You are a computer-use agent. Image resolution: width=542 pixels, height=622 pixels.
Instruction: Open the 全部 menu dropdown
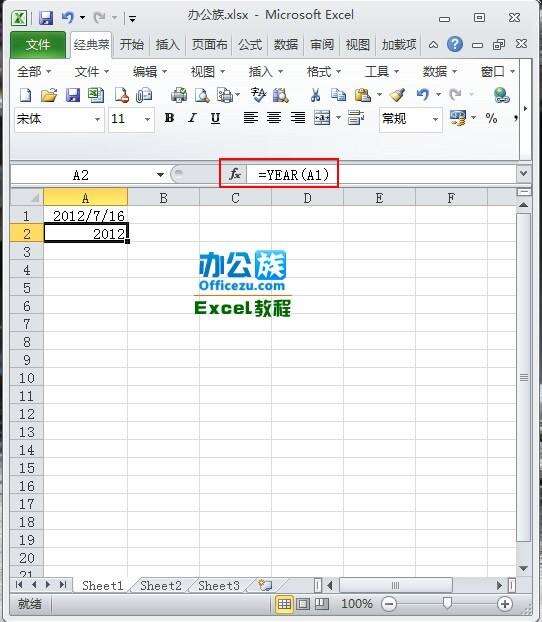pyautogui.click(x=35, y=72)
